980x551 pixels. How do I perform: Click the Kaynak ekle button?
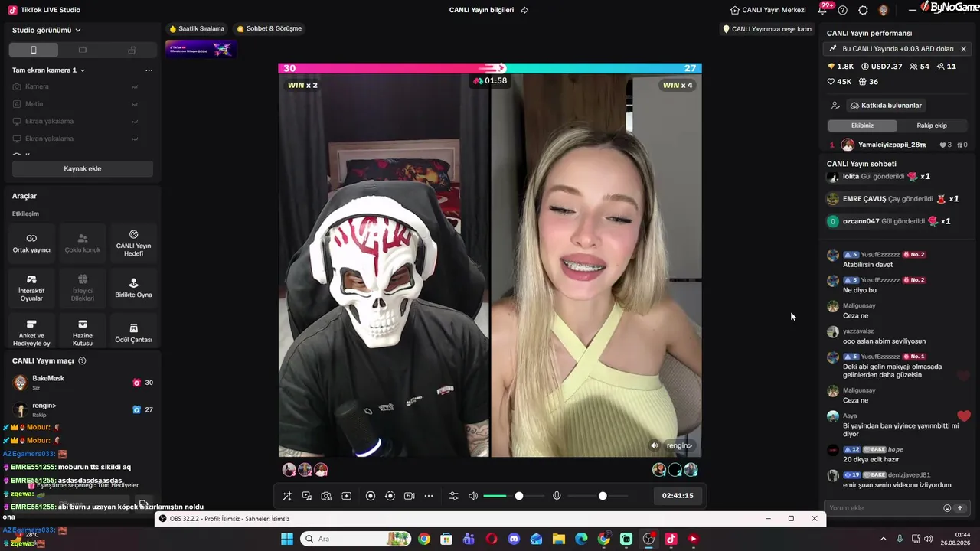[x=82, y=169]
